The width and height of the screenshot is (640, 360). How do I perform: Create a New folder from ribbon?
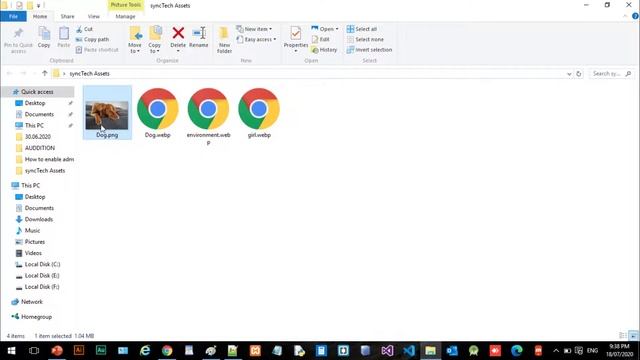224,40
